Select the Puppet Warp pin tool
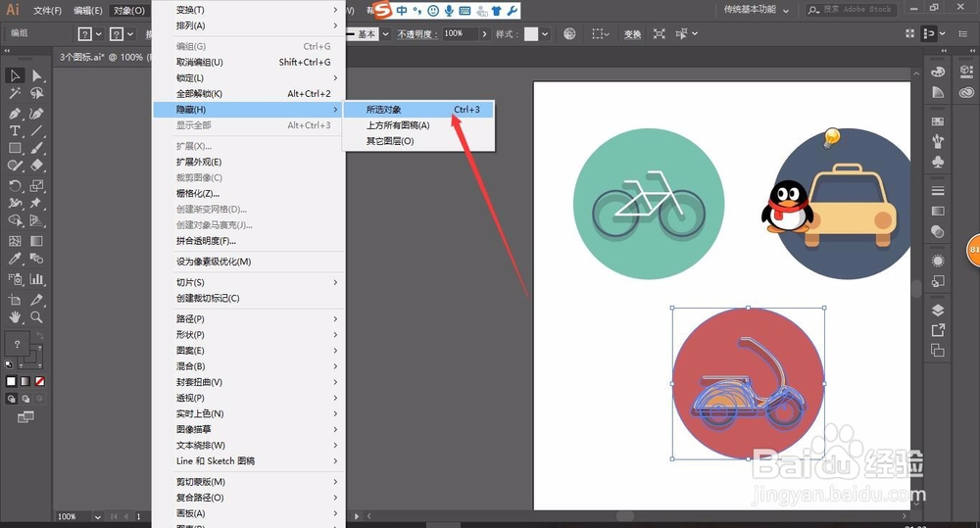 pos(37,203)
